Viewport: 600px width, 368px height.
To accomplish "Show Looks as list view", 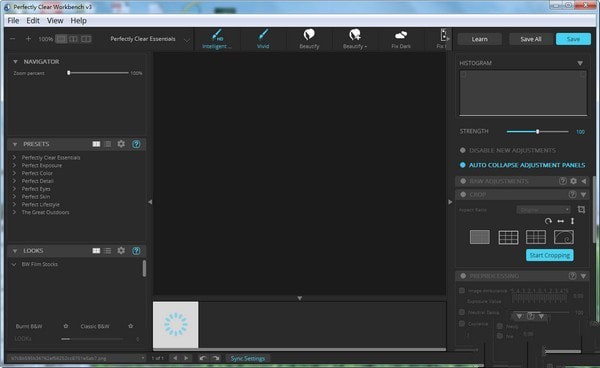I will click(108, 251).
